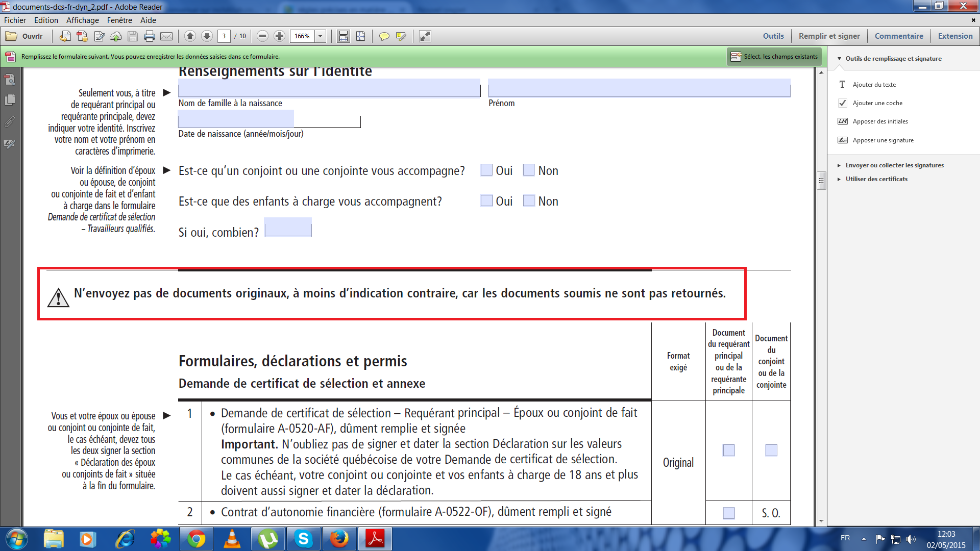Tick requérant principal checkbox for item 1

point(728,450)
